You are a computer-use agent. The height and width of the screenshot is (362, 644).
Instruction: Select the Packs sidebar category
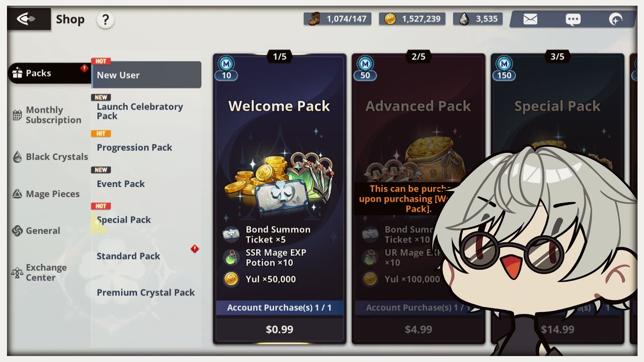tap(49, 73)
